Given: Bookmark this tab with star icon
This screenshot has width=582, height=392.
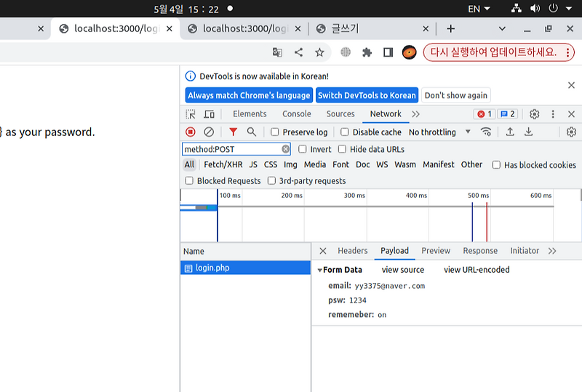Looking at the screenshot, I should coord(319,52).
